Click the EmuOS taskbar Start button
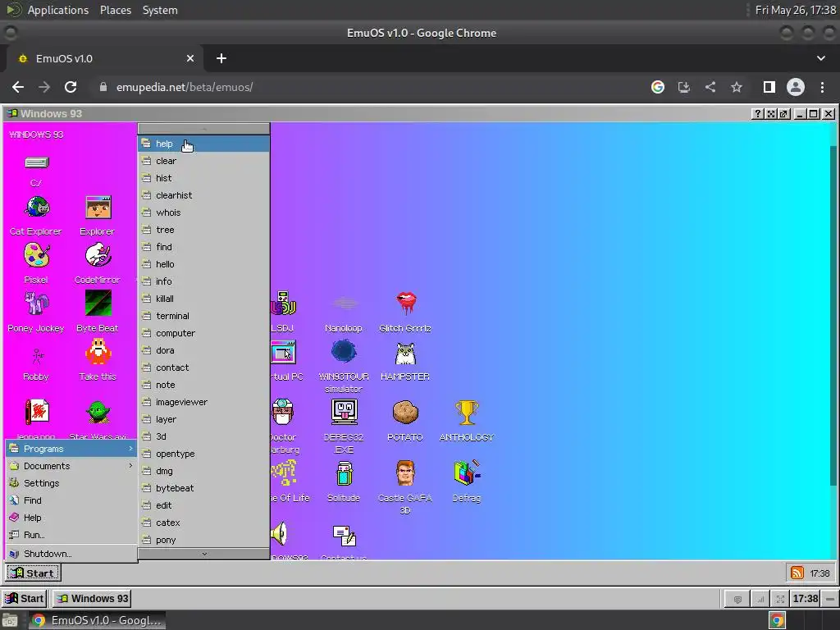 tap(25, 598)
